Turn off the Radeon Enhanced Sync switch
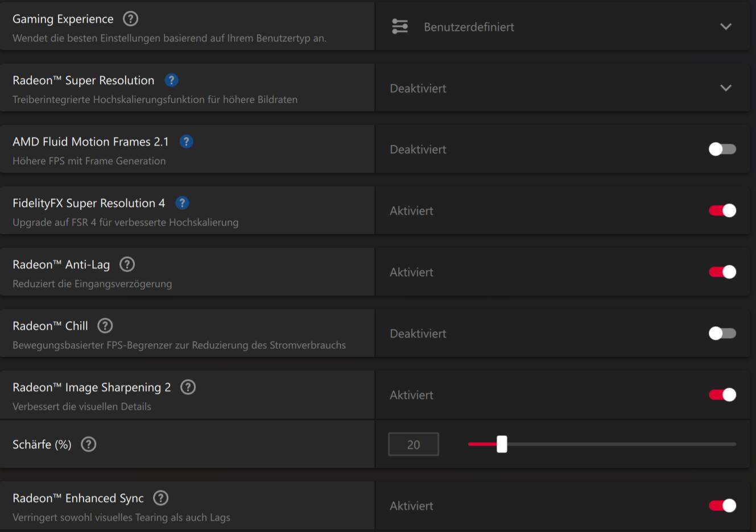The image size is (756, 532). click(722, 505)
